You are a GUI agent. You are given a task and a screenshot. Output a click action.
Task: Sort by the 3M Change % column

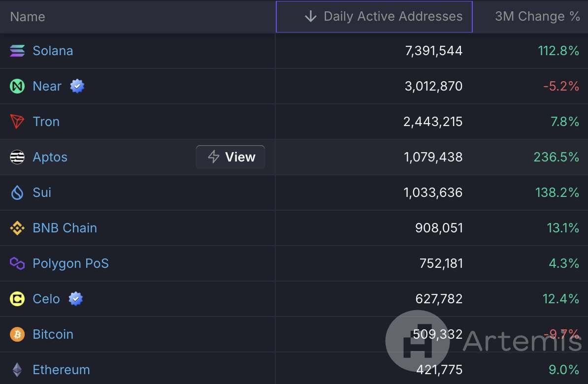pos(537,16)
